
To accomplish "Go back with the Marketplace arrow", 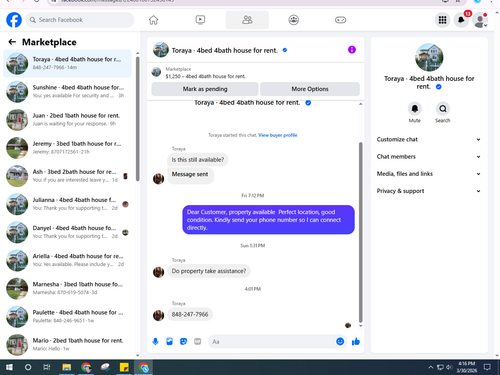I will [x=12, y=42].
